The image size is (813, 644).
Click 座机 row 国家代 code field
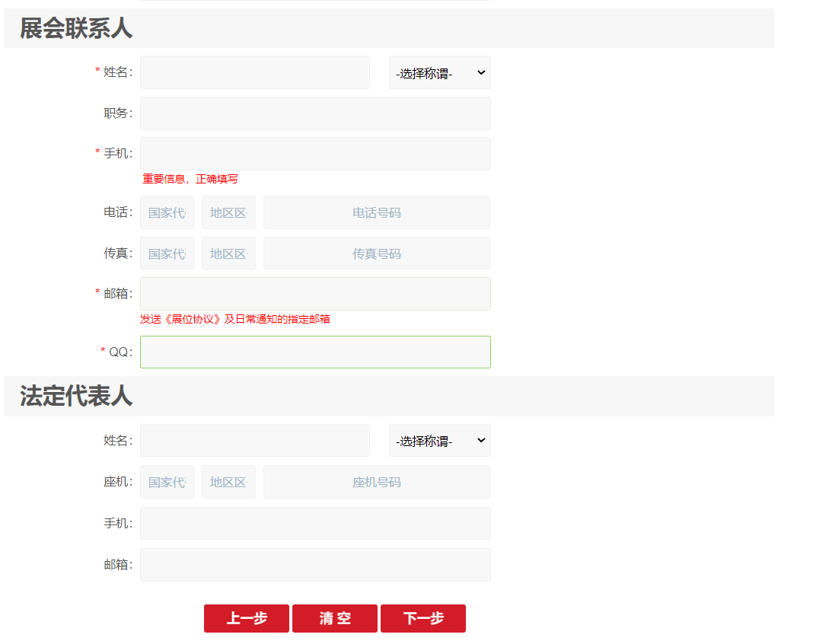click(x=167, y=482)
